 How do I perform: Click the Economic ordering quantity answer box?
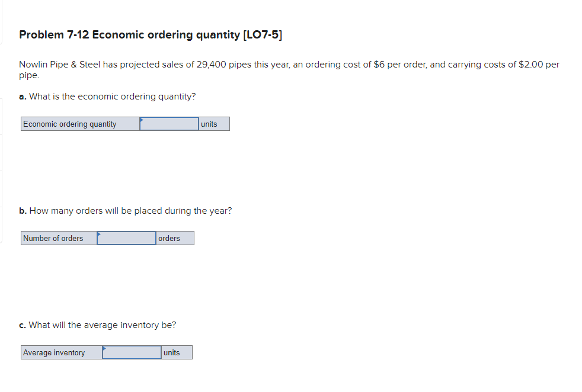pyautogui.click(x=169, y=124)
